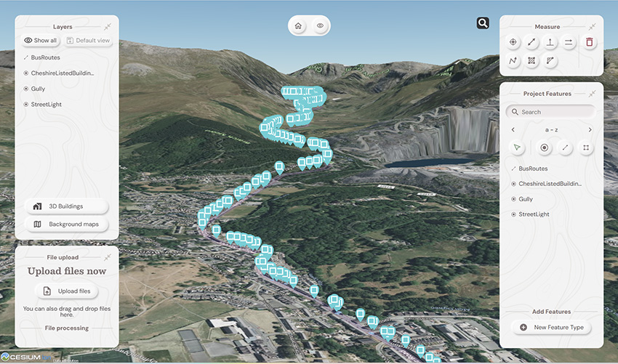Select the point measurement tool
618x364 pixels.
pyautogui.click(x=513, y=42)
